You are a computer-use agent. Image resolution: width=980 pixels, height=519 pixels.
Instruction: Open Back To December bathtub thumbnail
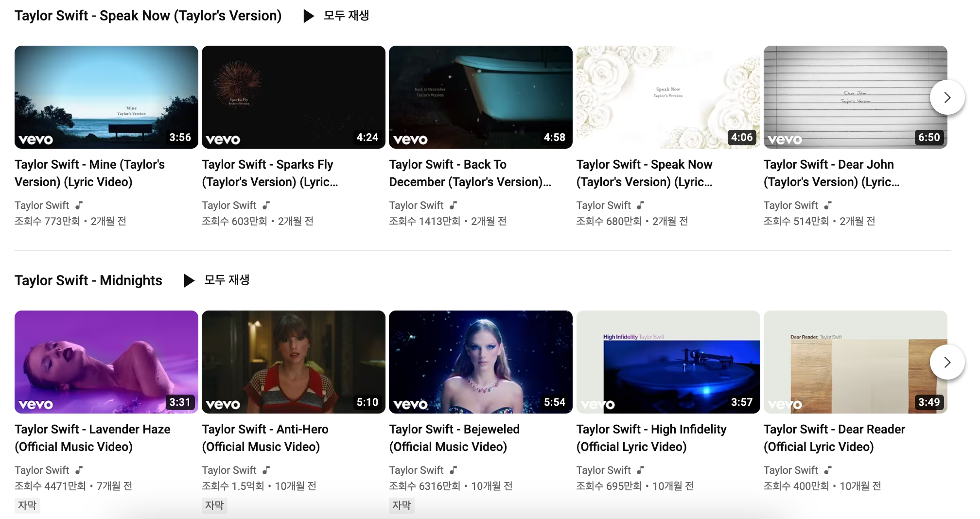[x=481, y=97]
